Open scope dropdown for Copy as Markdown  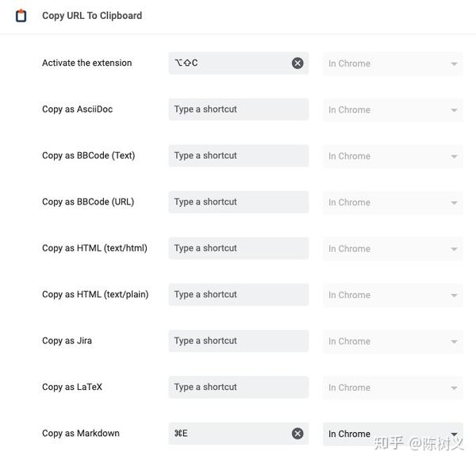click(x=393, y=434)
